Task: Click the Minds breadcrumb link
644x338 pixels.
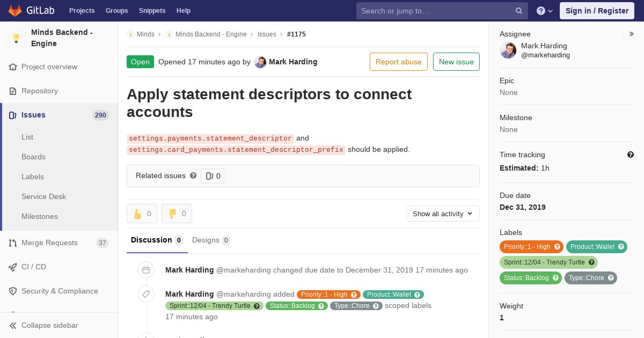Action: [x=145, y=34]
